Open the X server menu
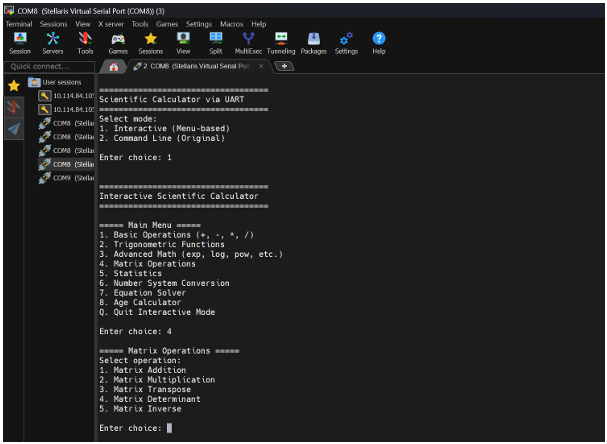 [x=110, y=23]
